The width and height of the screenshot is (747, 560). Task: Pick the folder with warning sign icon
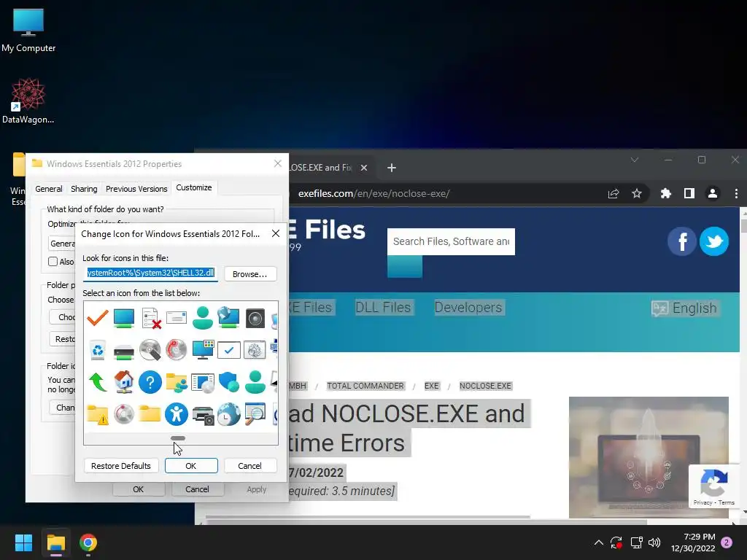point(98,414)
